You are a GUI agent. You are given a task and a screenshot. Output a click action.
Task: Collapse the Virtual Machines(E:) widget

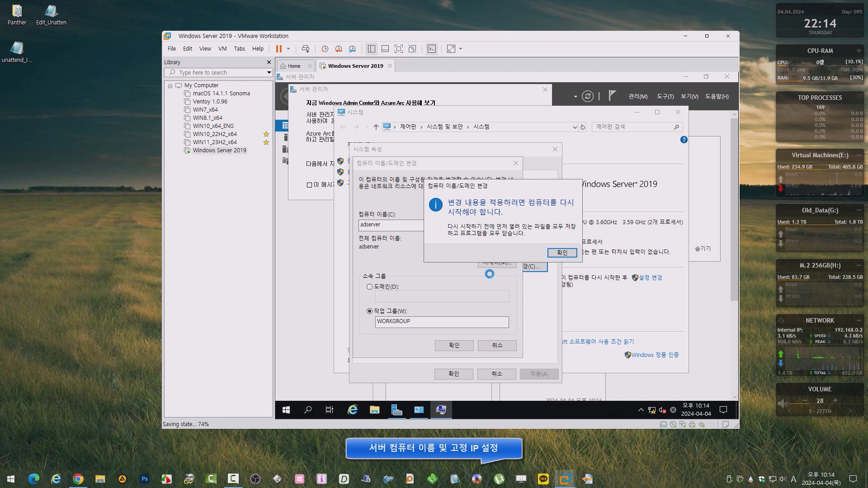(x=859, y=155)
